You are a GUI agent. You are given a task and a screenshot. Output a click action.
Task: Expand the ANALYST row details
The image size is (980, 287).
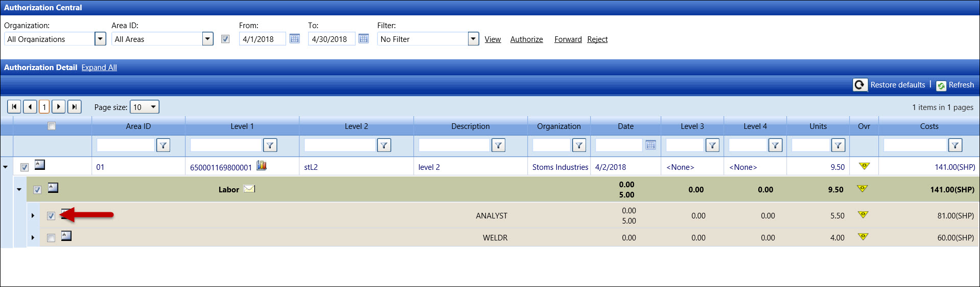(33, 216)
